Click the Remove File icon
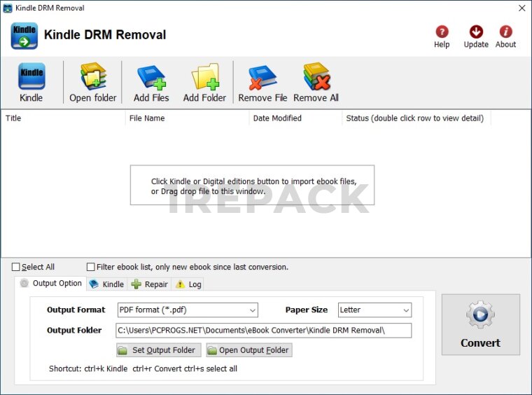Viewport: 532px width, 395px height. click(x=262, y=76)
